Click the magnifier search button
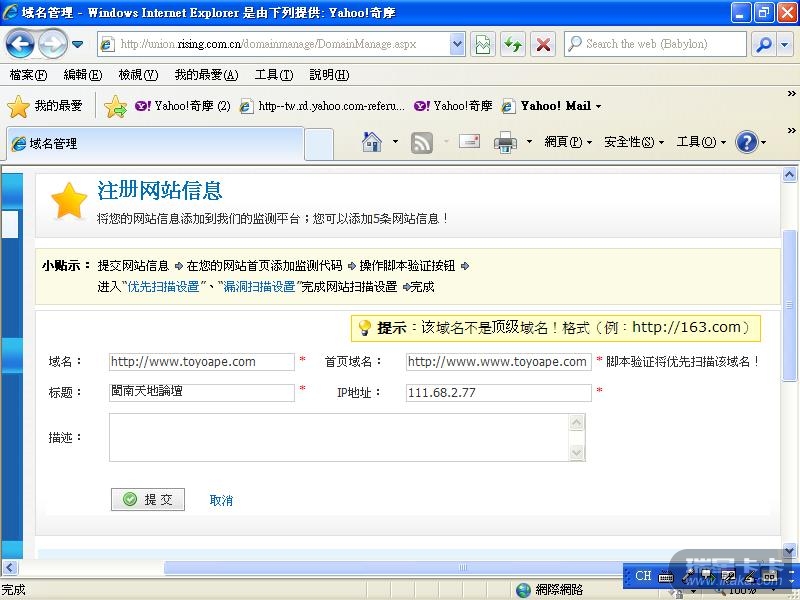The width and height of the screenshot is (800, 600). [764, 44]
